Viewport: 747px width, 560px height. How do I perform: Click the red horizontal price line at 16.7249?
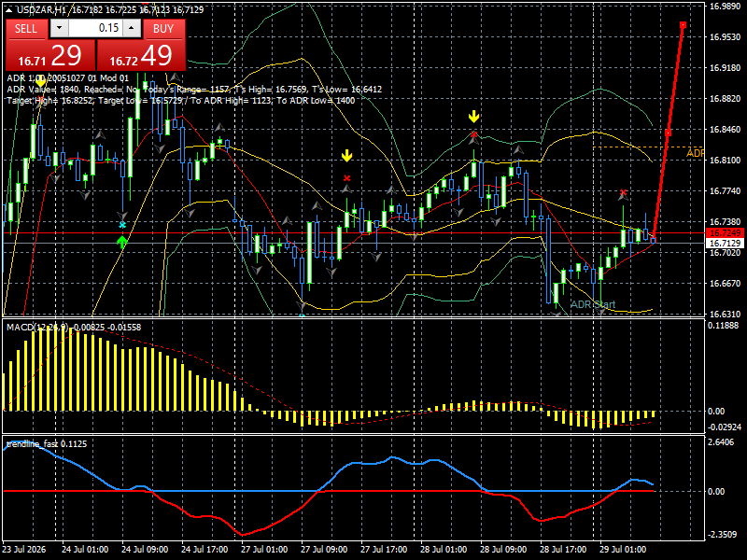(353, 232)
